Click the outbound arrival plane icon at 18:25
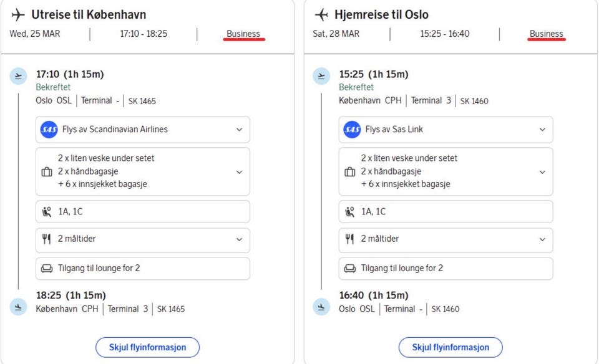Screen dimensions: 599x364 [19, 306]
